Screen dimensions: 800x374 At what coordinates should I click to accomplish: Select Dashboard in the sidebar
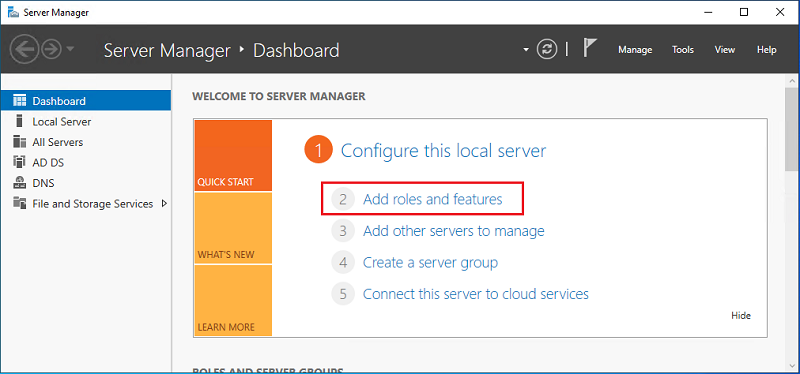pos(86,101)
